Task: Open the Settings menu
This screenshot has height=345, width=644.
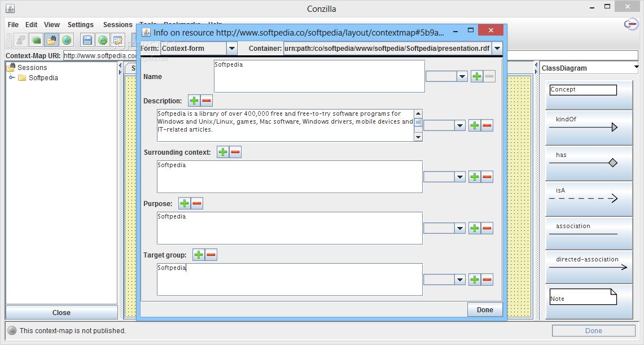Action: click(81, 25)
